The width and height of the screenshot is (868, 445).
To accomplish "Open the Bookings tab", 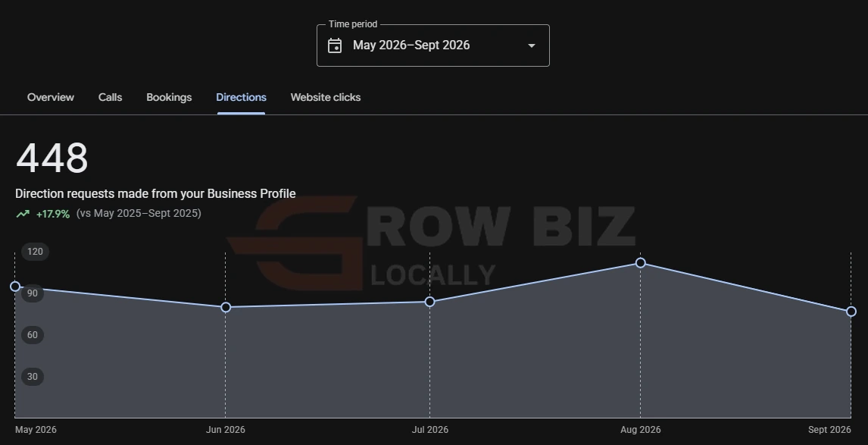I will 169,98.
